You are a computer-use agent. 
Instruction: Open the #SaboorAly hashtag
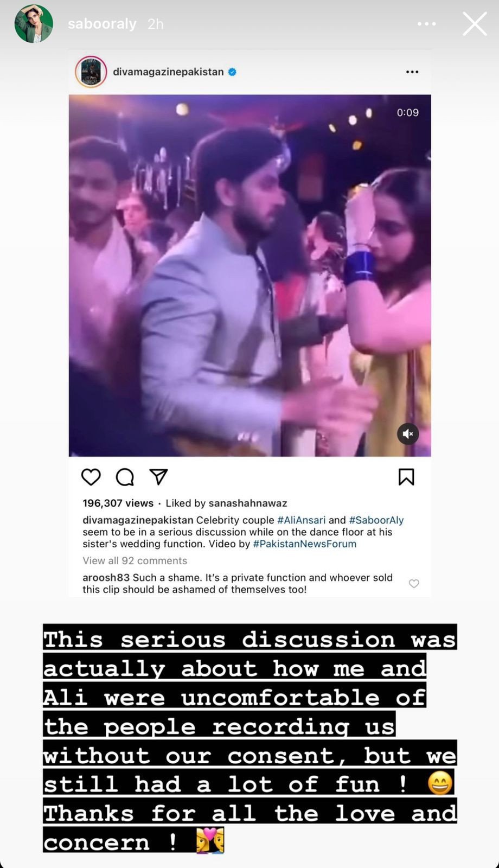376,520
